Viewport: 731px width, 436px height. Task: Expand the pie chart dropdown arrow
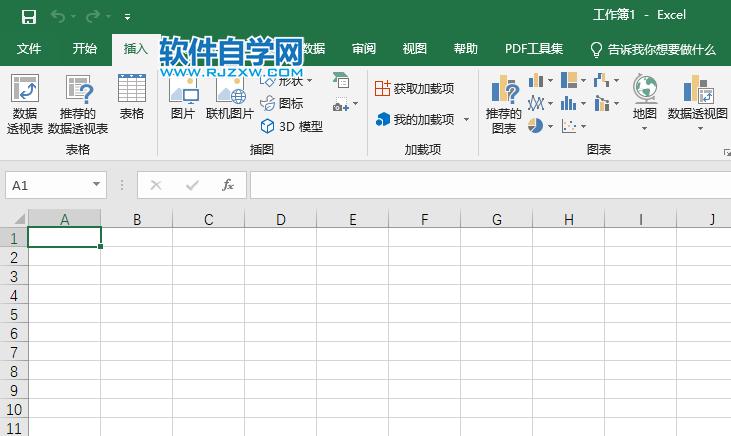pyautogui.click(x=551, y=126)
